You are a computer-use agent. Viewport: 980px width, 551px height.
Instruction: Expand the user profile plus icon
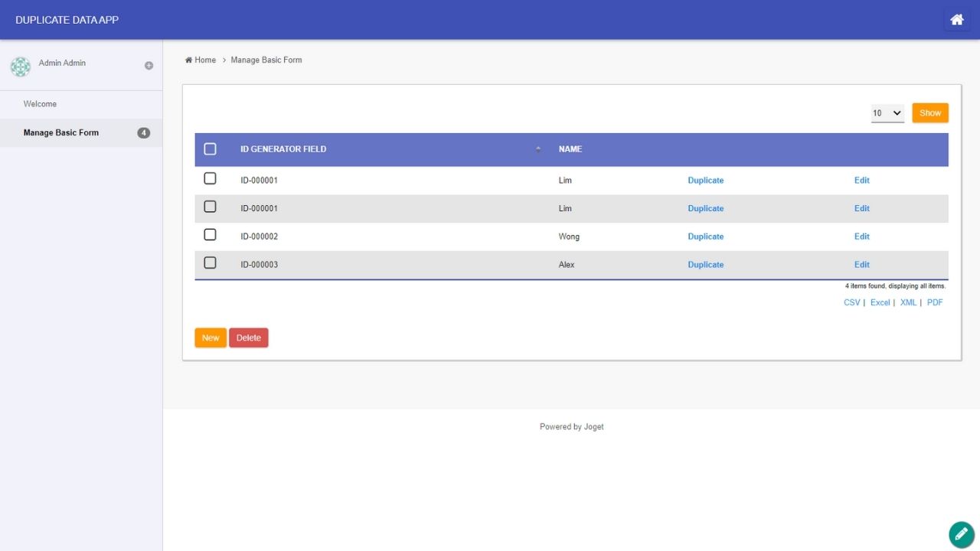[x=149, y=66]
